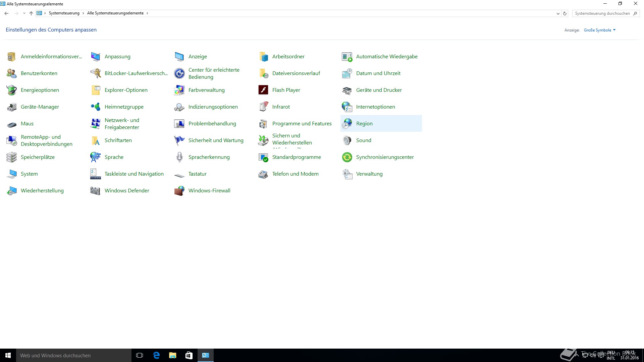Expand chevron after Alle Systemsteuerungselemente breadcrumb
The image size is (644, 362).
147,13
